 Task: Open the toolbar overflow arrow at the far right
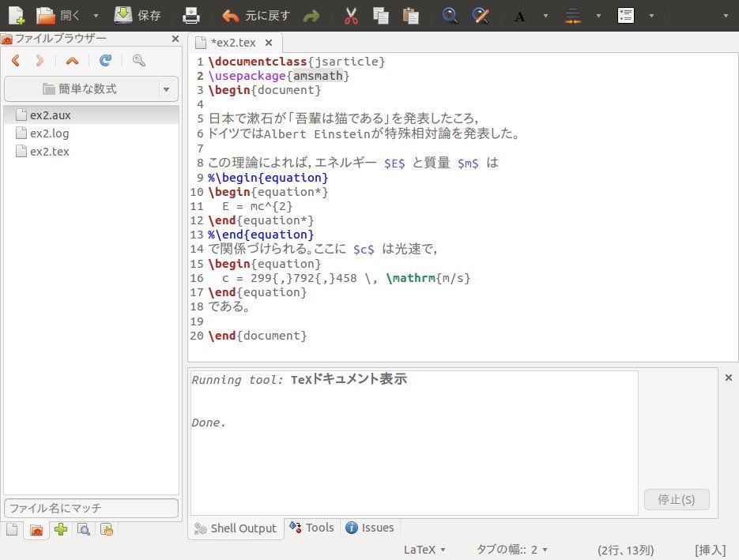point(726,16)
